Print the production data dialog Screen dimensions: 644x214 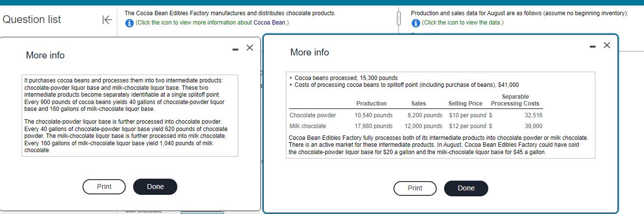pos(415,188)
